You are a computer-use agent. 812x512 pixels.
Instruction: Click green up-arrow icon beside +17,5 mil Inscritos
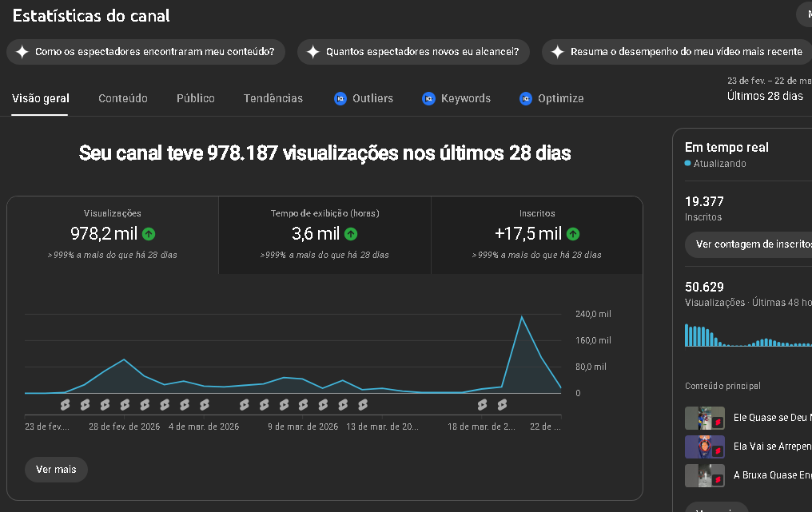573,234
